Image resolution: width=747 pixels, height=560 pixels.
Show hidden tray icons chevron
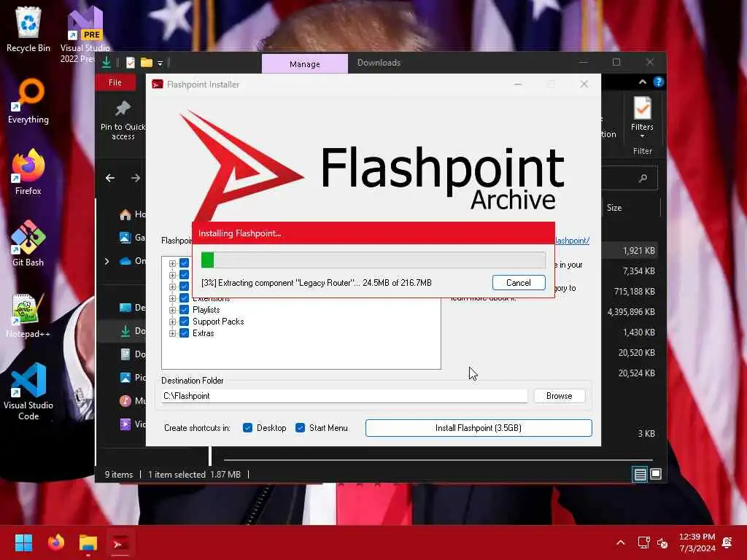(620, 542)
